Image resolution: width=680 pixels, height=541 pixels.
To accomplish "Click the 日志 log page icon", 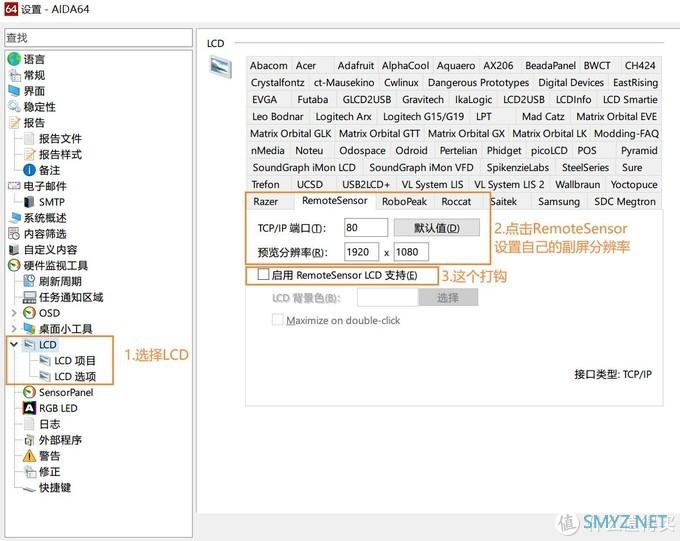I will [29, 424].
